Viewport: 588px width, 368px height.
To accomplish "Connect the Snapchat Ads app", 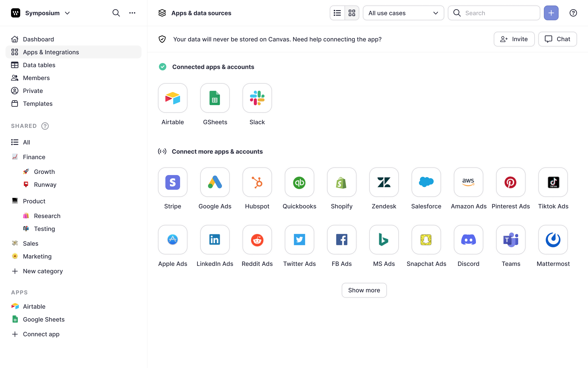I will [x=426, y=239].
